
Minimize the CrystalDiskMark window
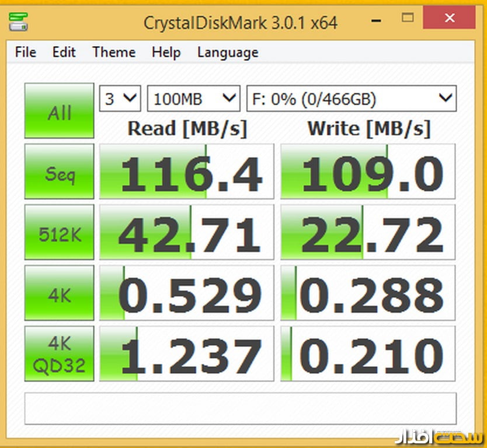click(x=374, y=19)
